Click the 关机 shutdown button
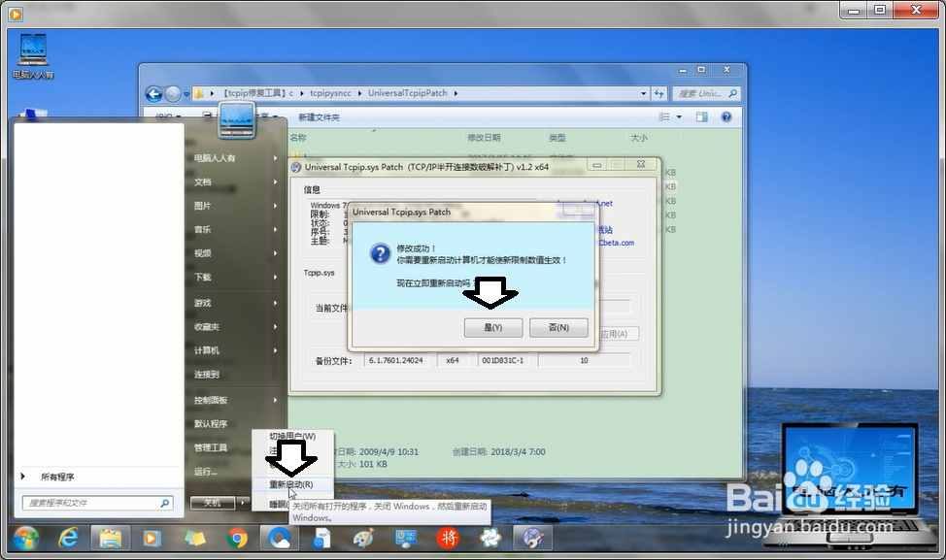Image resolution: width=946 pixels, height=560 pixels. point(213,502)
